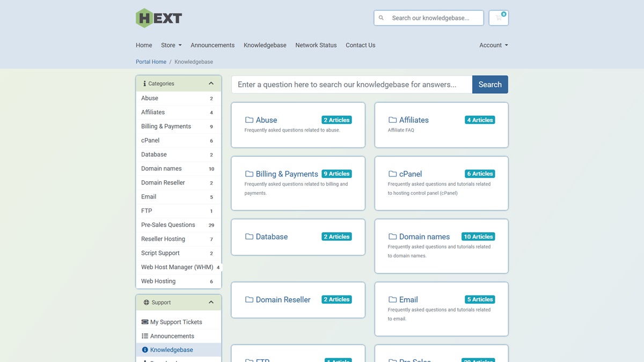Viewport: 644px width, 362px height.
Task: Click the info icon beside sidebar Knowledgebase
Action: tap(145, 350)
